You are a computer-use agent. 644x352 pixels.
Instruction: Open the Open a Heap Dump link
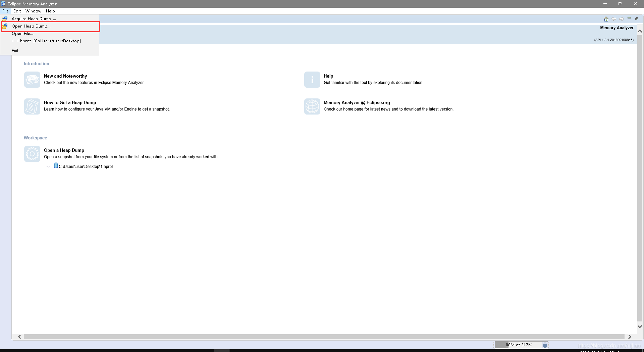pyautogui.click(x=64, y=150)
